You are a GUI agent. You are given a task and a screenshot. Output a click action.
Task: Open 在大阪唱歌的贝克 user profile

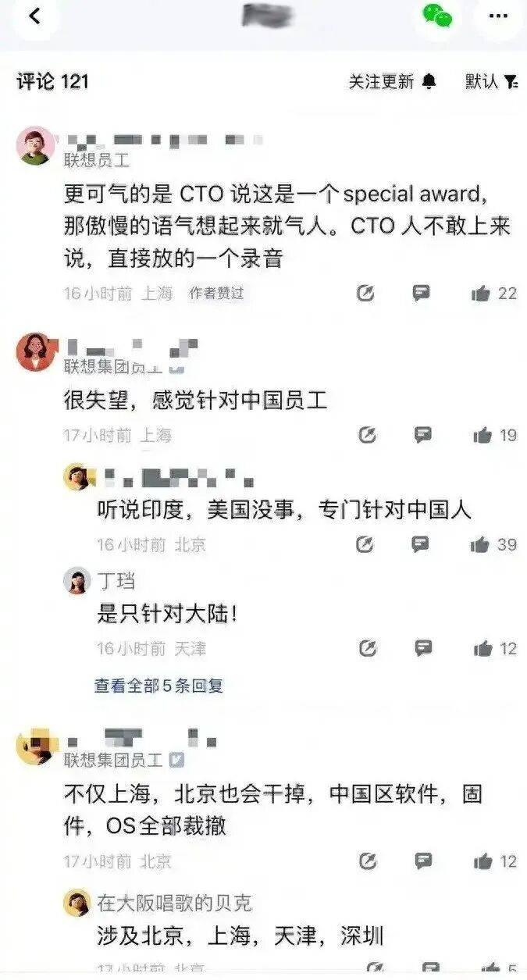click(174, 903)
